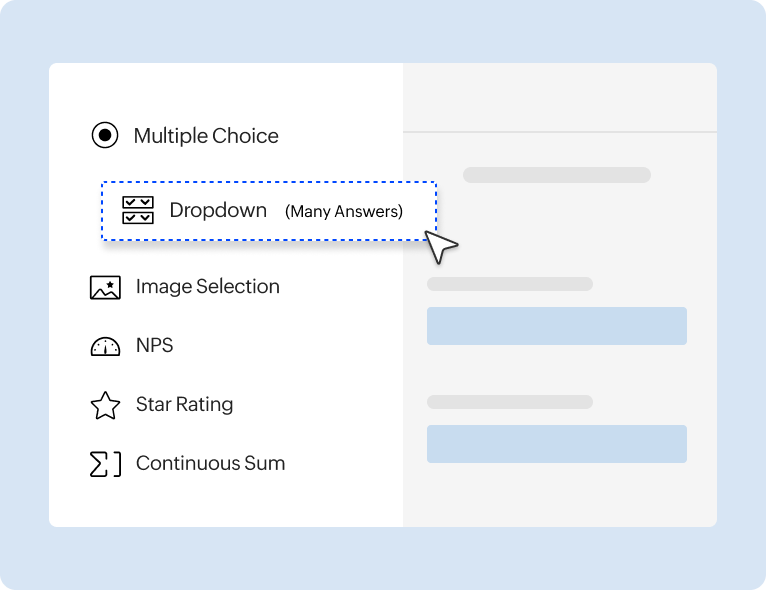
Task: Choose the Star Rating question type
Action: (184, 404)
